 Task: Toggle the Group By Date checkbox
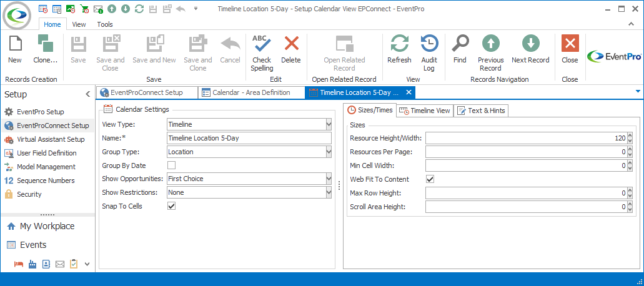[x=172, y=165]
